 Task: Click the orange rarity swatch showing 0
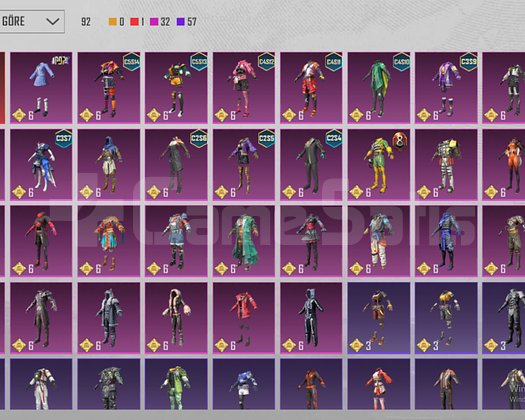tap(112, 22)
